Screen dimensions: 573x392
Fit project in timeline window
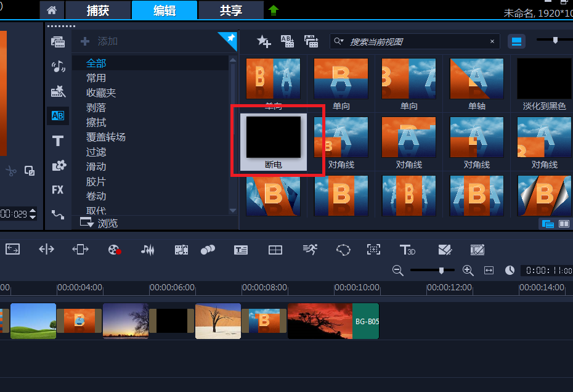489,271
